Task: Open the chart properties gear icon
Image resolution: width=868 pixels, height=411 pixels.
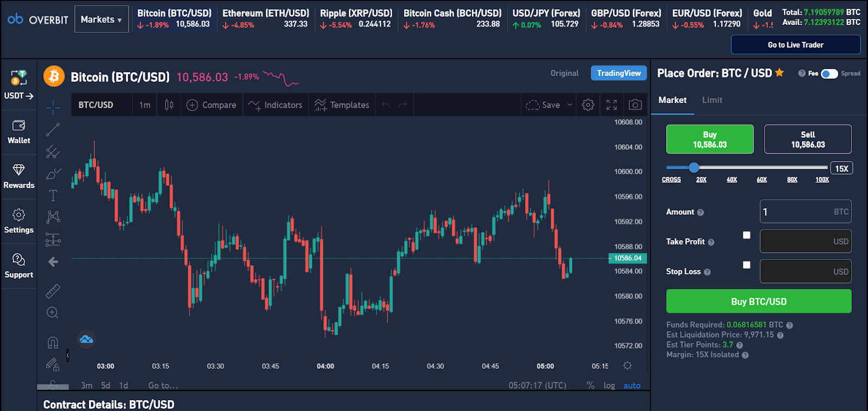Action: tap(588, 105)
